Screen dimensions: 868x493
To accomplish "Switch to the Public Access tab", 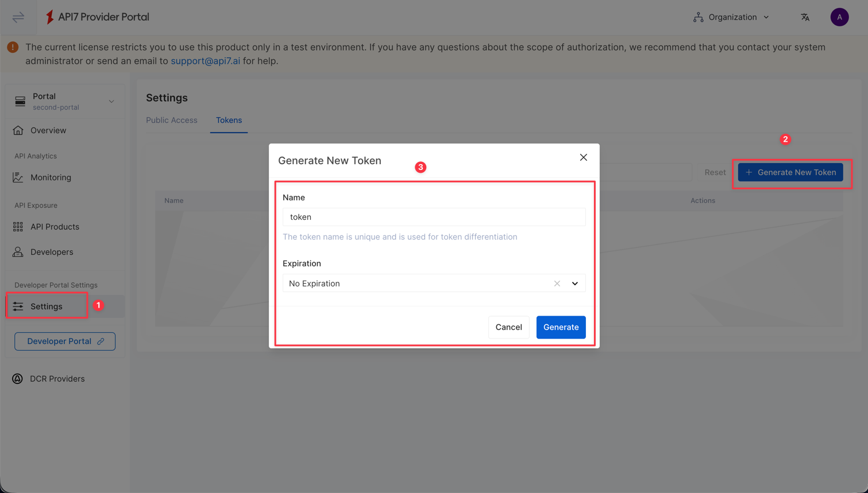I will point(172,120).
